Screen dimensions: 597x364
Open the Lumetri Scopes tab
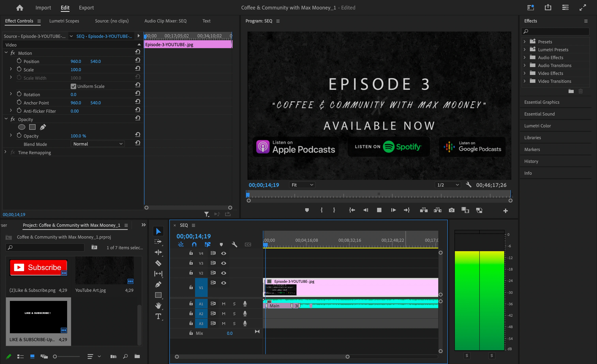(64, 21)
